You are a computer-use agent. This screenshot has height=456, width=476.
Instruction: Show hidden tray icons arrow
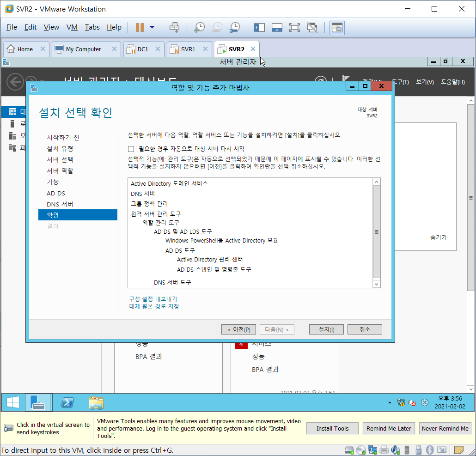[390, 402]
